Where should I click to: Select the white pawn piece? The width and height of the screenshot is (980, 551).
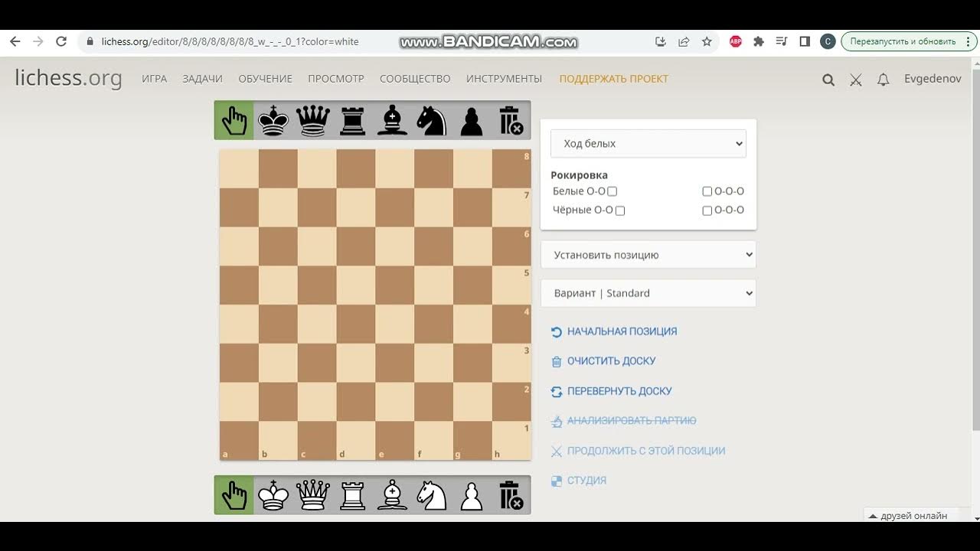[471, 495]
